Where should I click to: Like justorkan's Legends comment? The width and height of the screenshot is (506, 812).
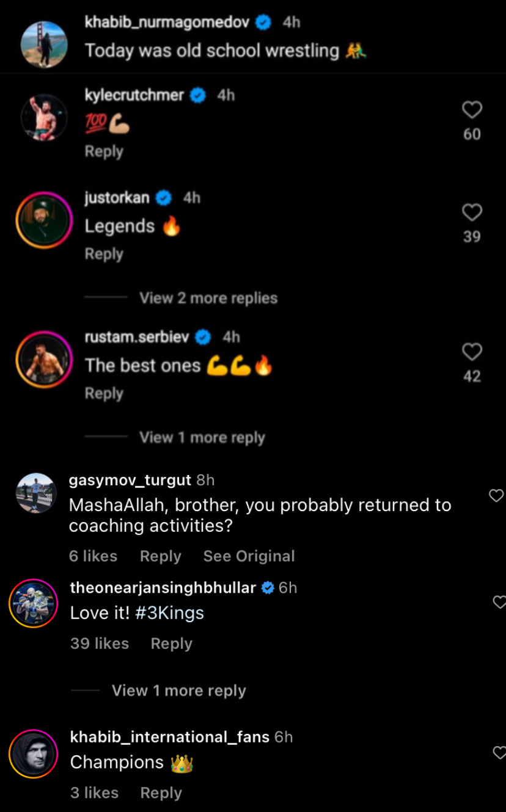point(472,212)
